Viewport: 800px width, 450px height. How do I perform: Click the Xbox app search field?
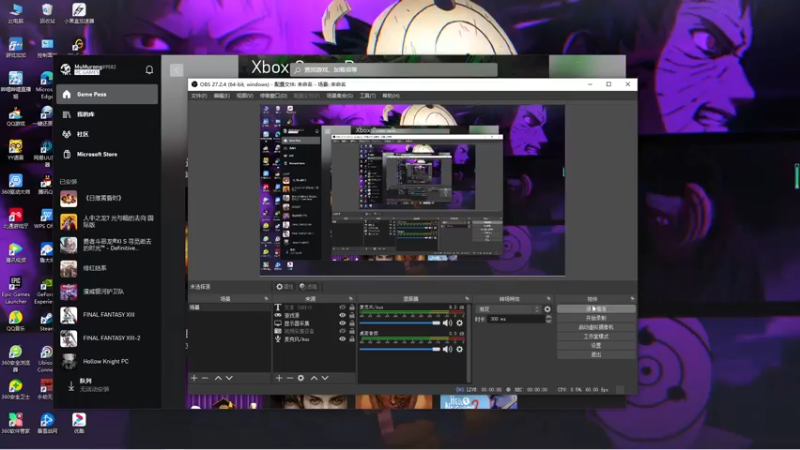[394, 70]
